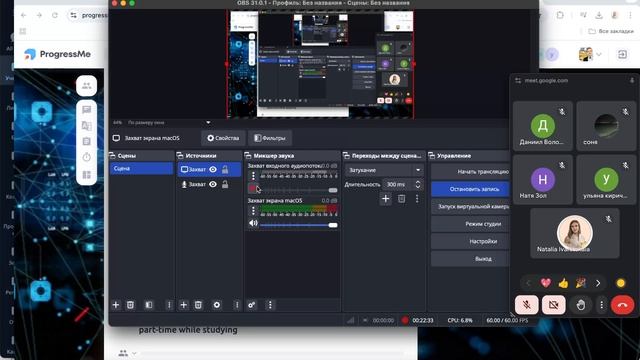The height and width of the screenshot is (360, 640).
Task: Mute the Захват экрана macOS speaker icon
Action: [253, 223]
